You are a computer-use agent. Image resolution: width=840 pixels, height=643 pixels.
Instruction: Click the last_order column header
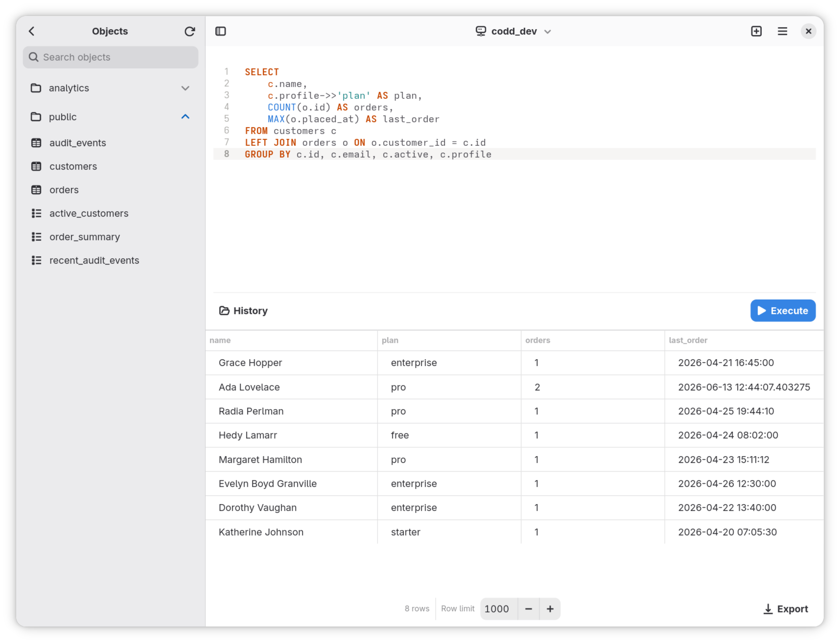tap(744, 340)
